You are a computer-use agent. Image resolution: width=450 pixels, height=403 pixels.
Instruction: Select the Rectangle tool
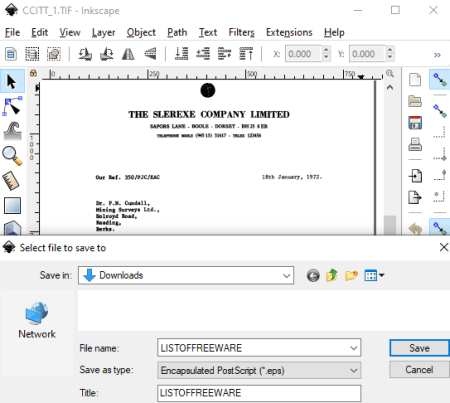pos(12,205)
